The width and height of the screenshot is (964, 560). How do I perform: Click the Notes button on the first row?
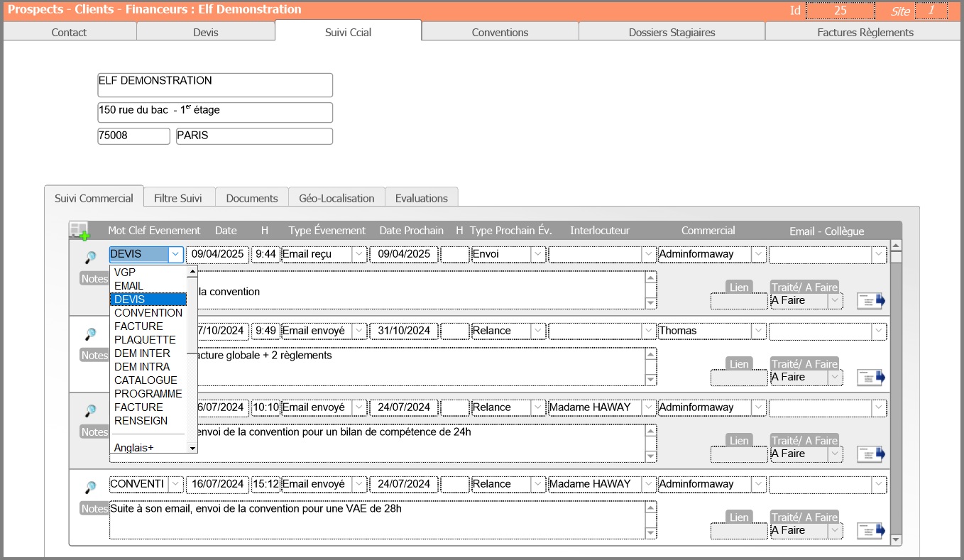(x=94, y=279)
